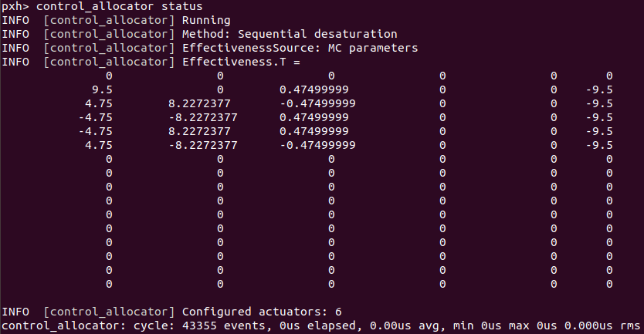Click 8.2272377 in the row starting with -4.75
Screen dimensions: 644x334
(199, 132)
